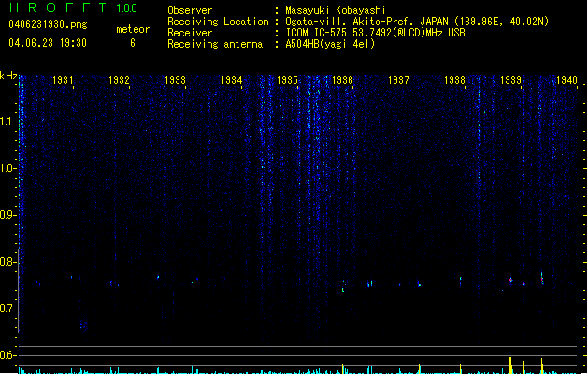The image size is (588, 374).
Task: Click the 0.8 kHz axis label
Action: pyautogui.click(x=7, y=262)
